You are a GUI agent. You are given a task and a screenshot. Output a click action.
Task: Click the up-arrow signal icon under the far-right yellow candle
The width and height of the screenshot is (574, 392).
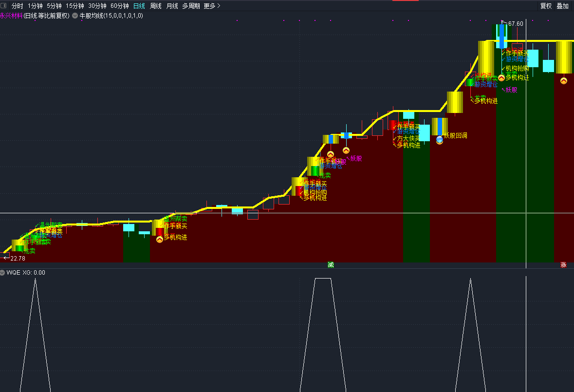[x=564, y=81]
